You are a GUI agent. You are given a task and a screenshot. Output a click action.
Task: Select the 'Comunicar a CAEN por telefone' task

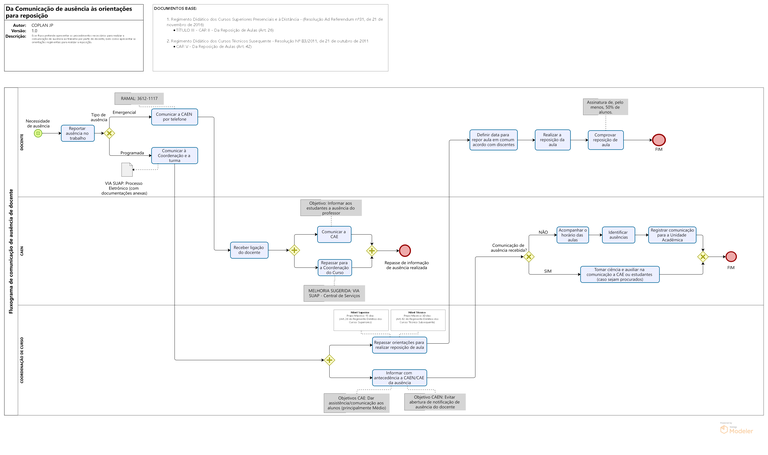coord(174,118)
